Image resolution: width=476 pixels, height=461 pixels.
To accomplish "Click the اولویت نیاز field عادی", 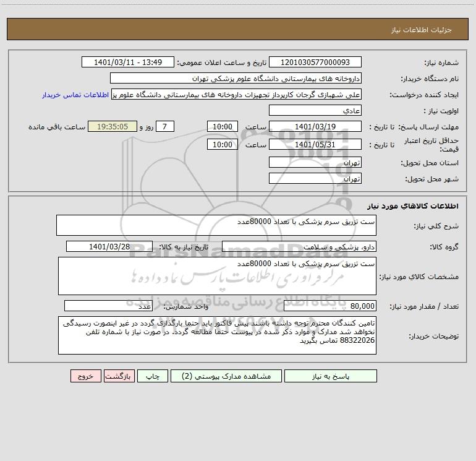I will (x=315, y=110).
